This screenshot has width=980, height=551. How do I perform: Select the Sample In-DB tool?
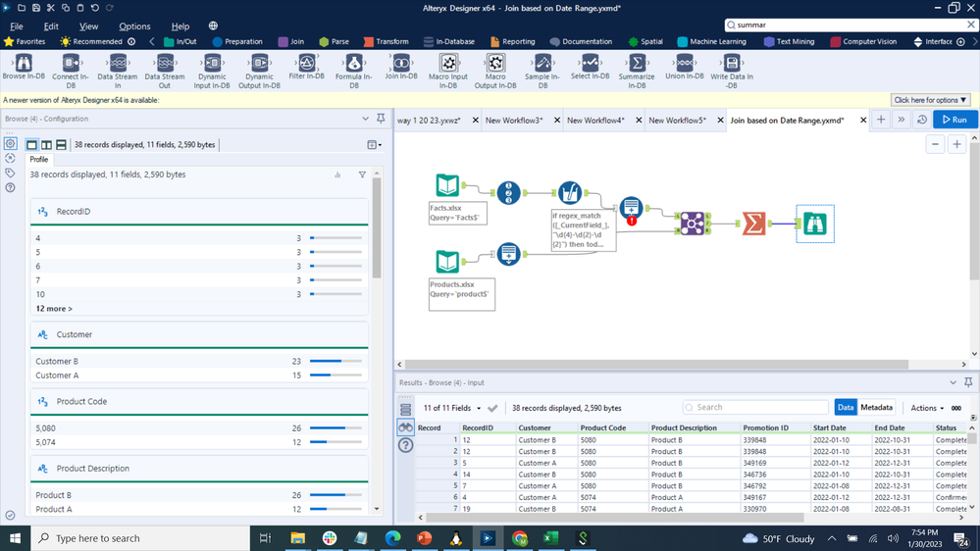tap(542, 71)
